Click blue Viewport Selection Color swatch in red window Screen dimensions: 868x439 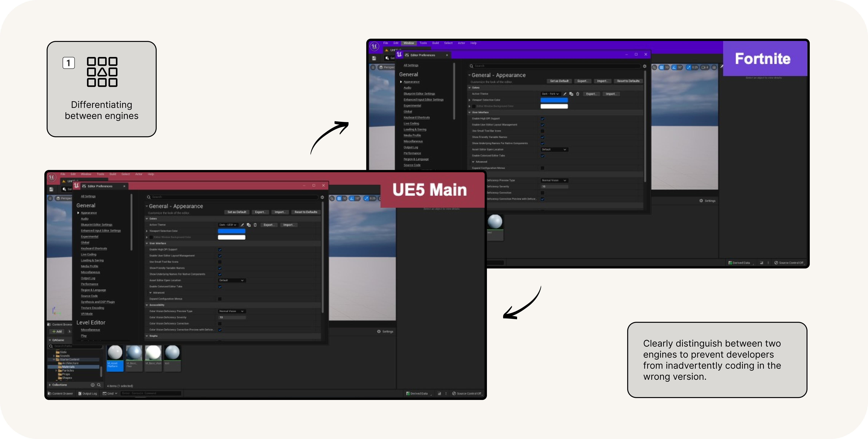tap(231, 231)
